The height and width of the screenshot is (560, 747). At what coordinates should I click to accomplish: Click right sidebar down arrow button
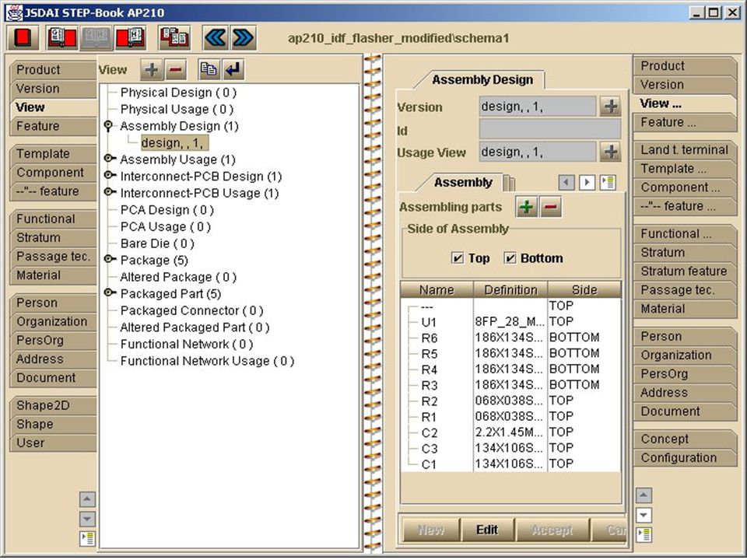(x=644, y=515)
